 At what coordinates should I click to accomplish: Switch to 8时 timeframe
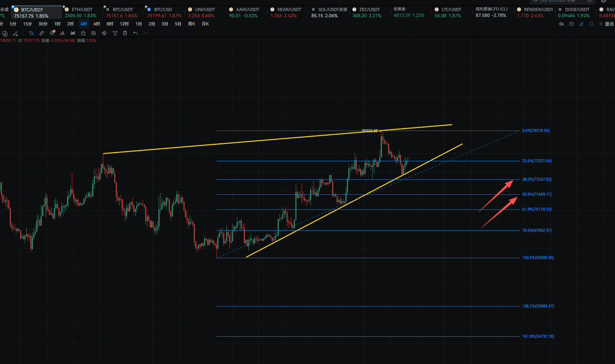(110, 24)
